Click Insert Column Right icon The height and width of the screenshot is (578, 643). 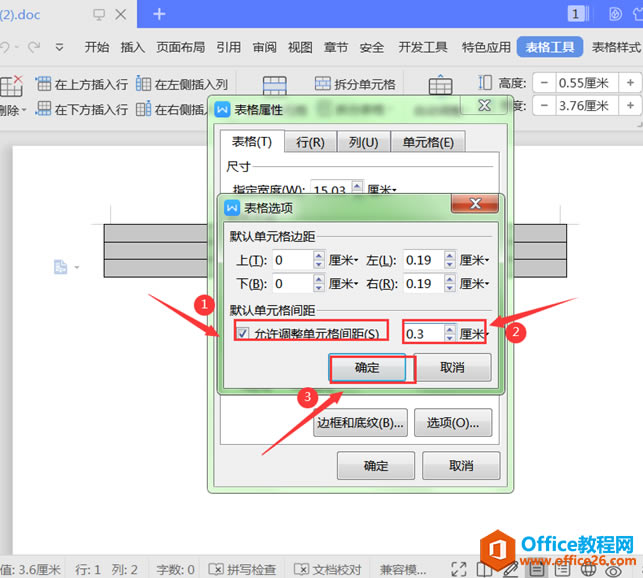coord(144,109)
